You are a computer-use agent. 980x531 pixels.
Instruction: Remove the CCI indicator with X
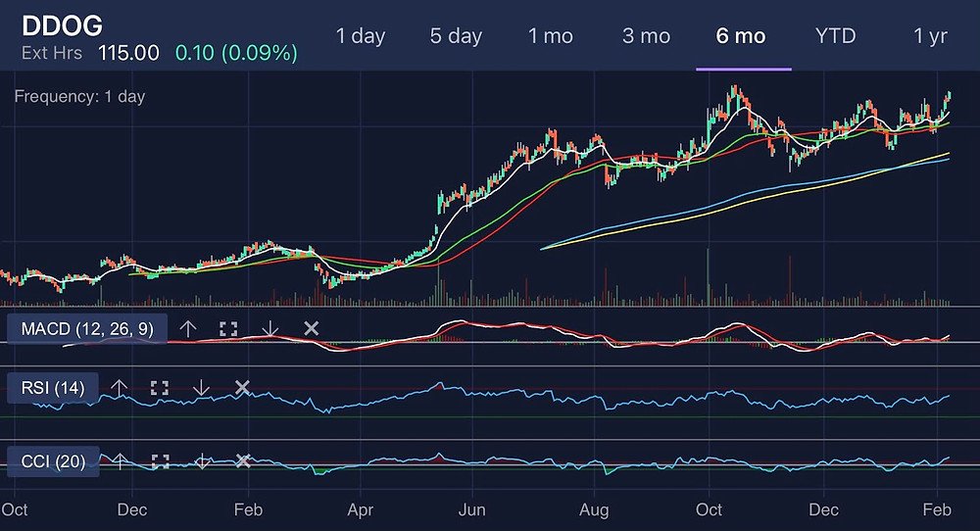[243, 461]
